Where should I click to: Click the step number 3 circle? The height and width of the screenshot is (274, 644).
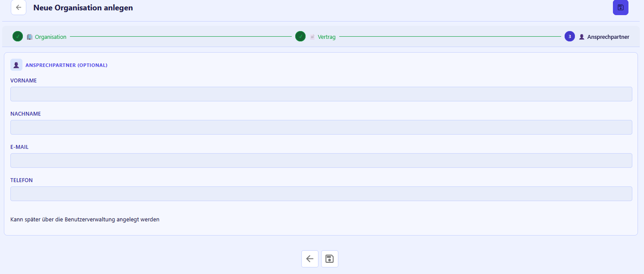tap(570, 37)
